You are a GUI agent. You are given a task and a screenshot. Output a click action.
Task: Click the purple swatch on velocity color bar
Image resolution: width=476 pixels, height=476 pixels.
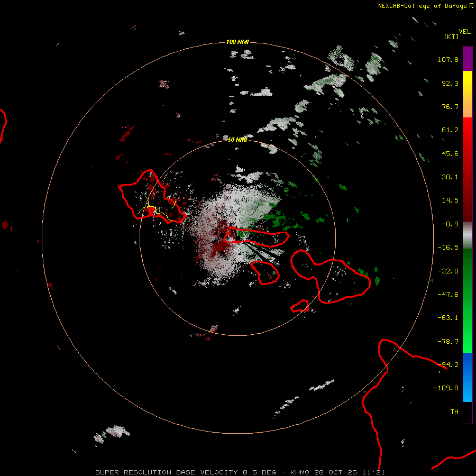tap(467, 59)
